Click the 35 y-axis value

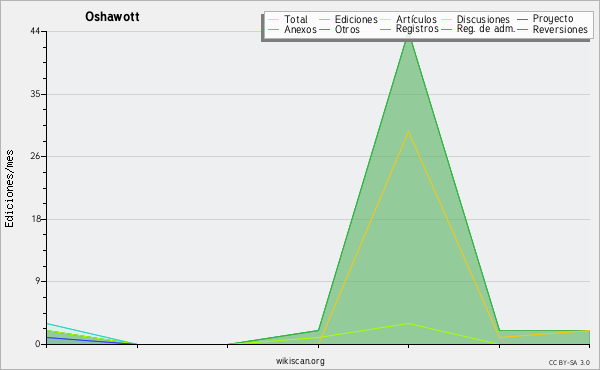[x=35, y=94]
